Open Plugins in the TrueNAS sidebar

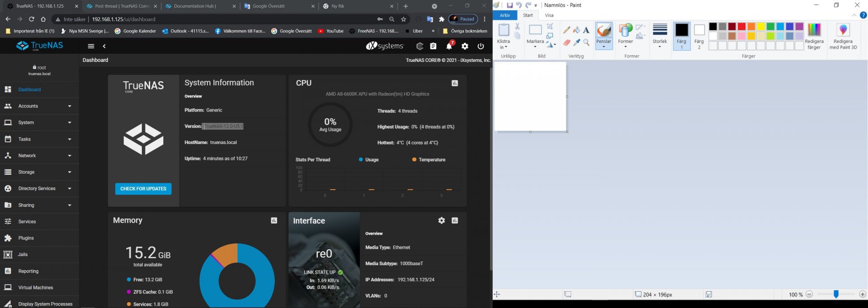coord(39,238)
